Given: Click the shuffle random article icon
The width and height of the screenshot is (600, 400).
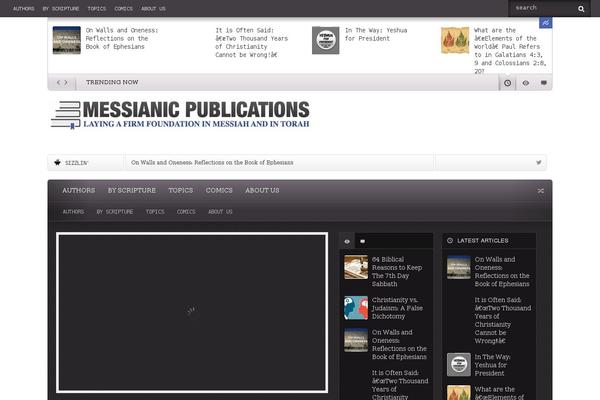Looking at the screenshot, I should 540,190.
